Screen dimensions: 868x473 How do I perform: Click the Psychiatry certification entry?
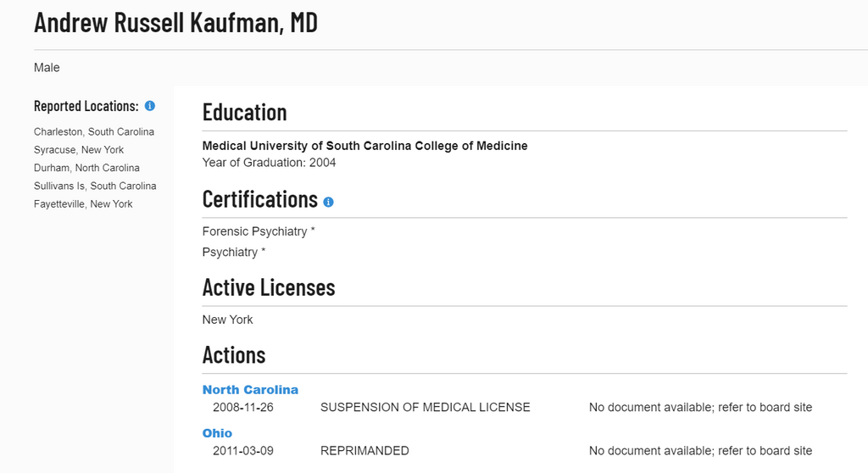tap(234, 252)
